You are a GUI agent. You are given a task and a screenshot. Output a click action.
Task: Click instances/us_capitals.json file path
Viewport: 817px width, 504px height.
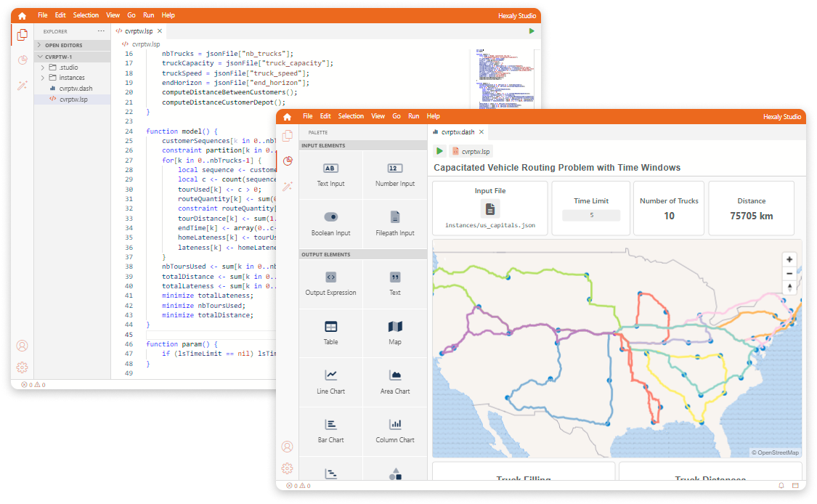pos(489,226)
